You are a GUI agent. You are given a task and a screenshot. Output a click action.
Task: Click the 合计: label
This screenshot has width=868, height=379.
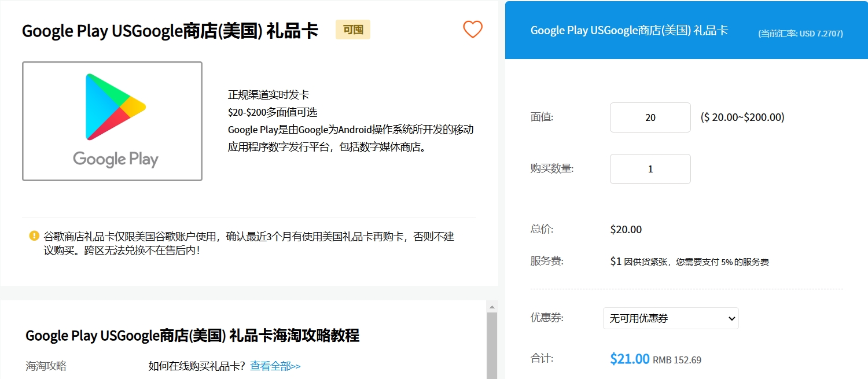542,359
